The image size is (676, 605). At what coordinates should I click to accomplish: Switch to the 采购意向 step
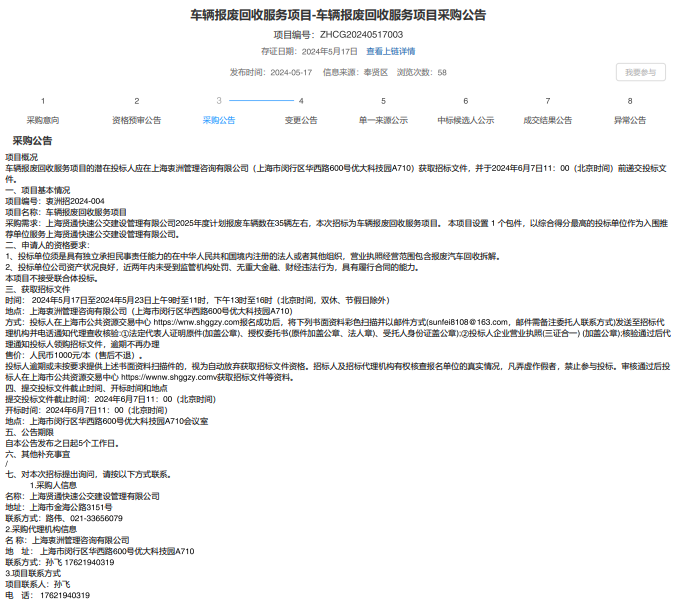point(42,120)
